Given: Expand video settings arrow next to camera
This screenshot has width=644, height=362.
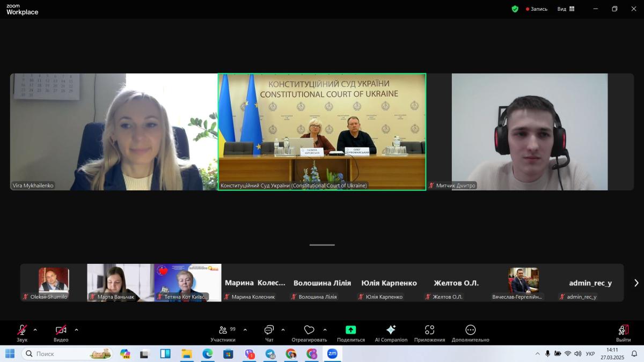Looking at the screenshot, I should tap(76, 330).
